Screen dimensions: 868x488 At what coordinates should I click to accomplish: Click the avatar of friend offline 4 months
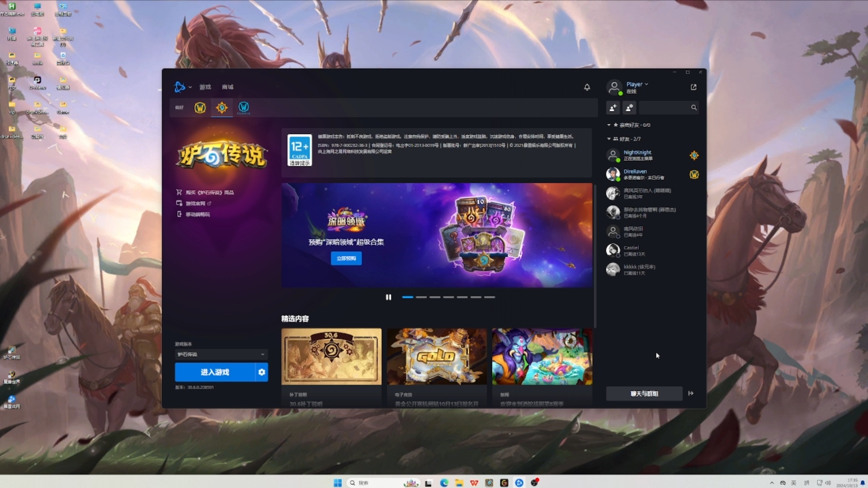coord(613,212)
